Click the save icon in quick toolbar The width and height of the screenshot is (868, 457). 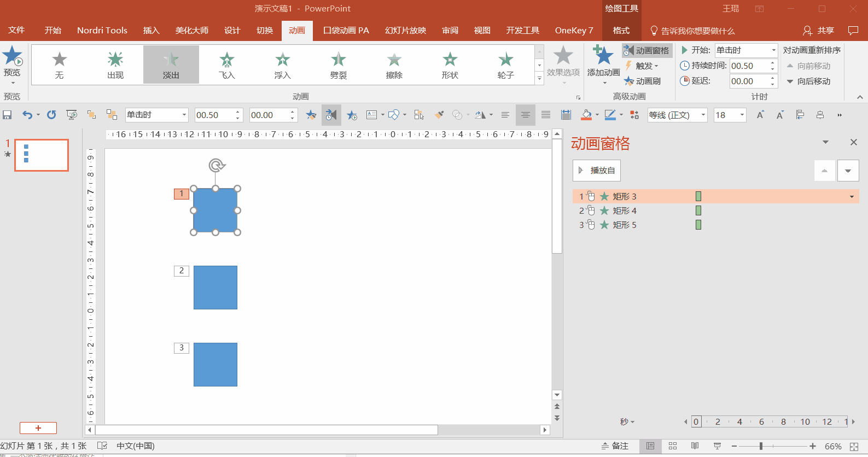8,115
